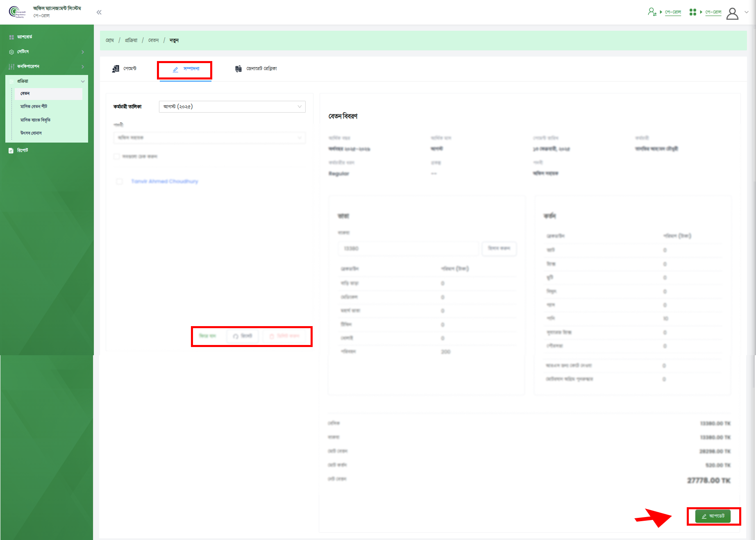Switch to the Payment (পেমেন্ট) tab
The width and height of the screenshot is (756, 540).
(124, 68)
